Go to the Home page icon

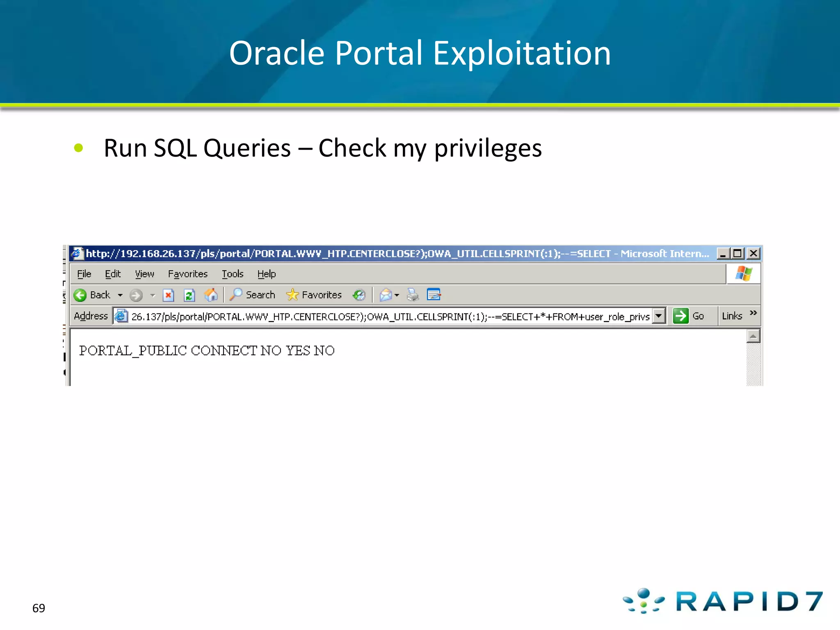pos(211,294)
